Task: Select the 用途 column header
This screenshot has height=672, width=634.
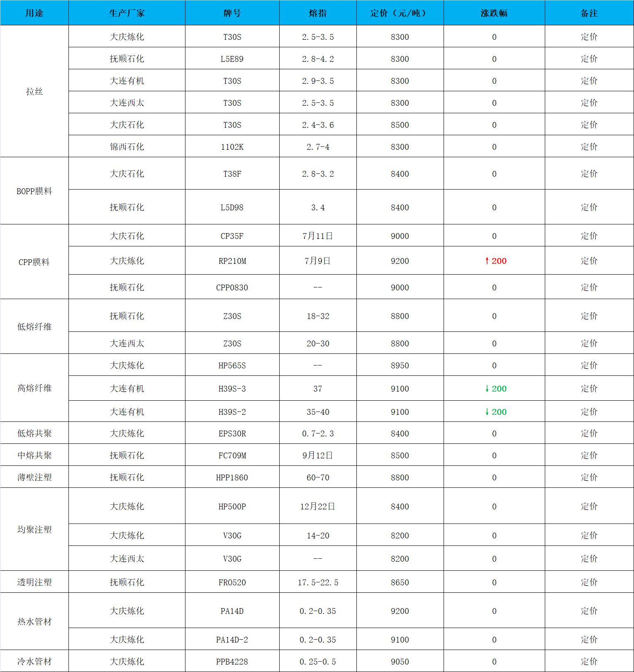Action: coord(34,13)
